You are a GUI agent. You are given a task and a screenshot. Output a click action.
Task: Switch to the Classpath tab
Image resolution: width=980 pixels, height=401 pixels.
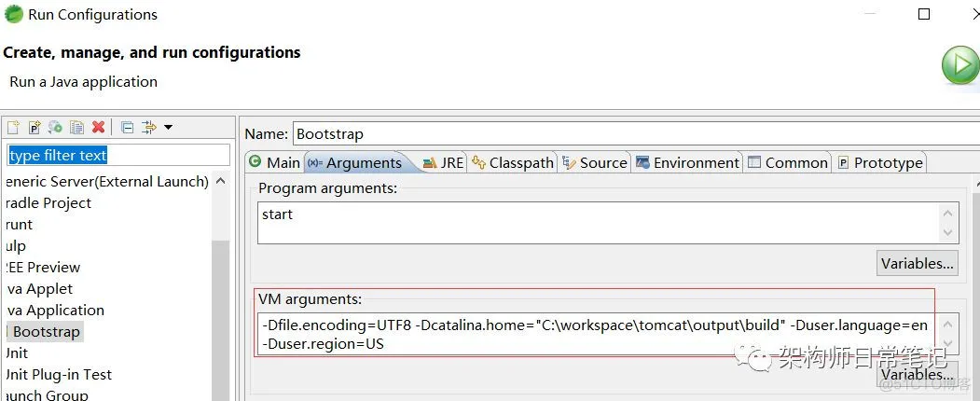513,162
